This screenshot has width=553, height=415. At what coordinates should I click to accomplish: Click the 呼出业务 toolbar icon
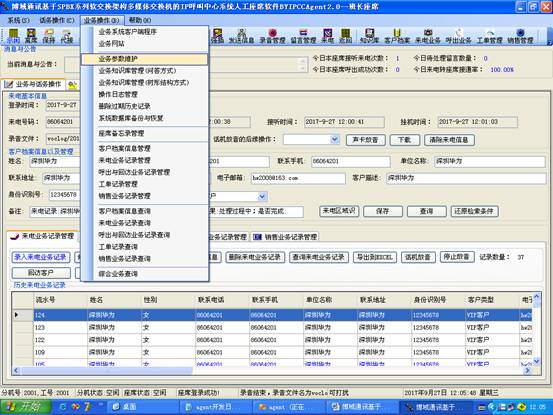(x=458, y=36)
